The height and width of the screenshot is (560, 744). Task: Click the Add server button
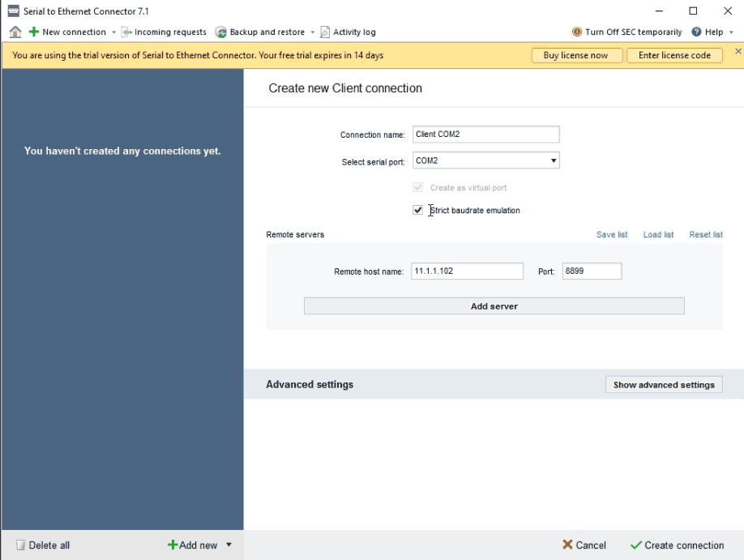click(494, 306)
